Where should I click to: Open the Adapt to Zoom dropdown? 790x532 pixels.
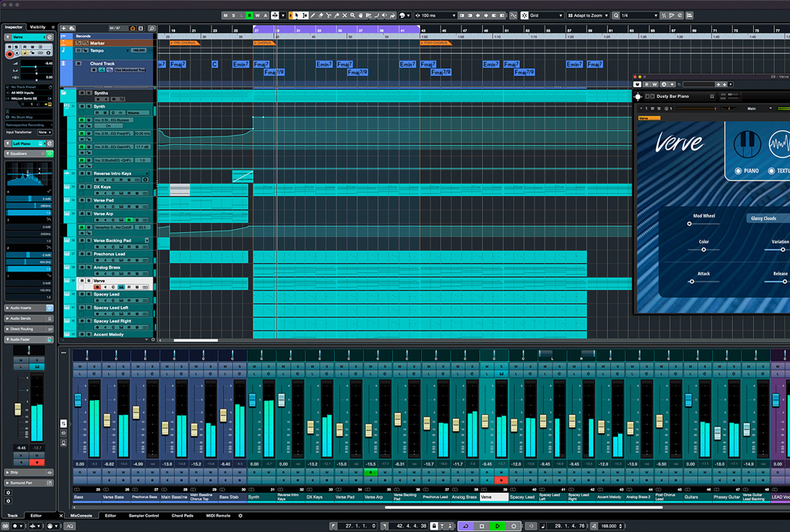pyautogui.click(x=590, y=15)
